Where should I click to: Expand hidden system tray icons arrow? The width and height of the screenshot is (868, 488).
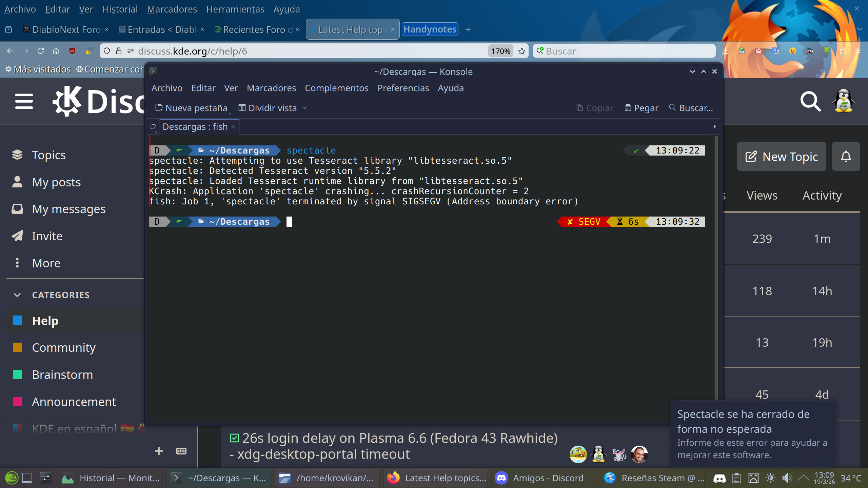803,478
